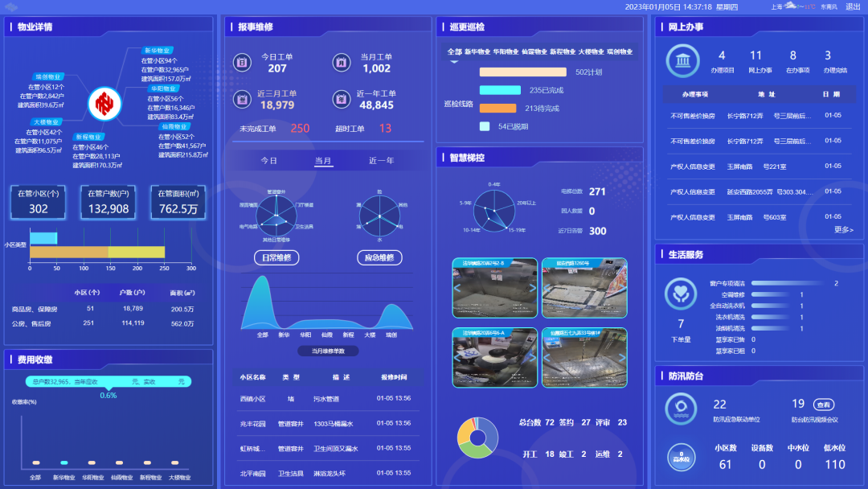Toggle the 日常维修 chart option
The width and height of the screenshot is (868, 489).
(x=276, y=258)
